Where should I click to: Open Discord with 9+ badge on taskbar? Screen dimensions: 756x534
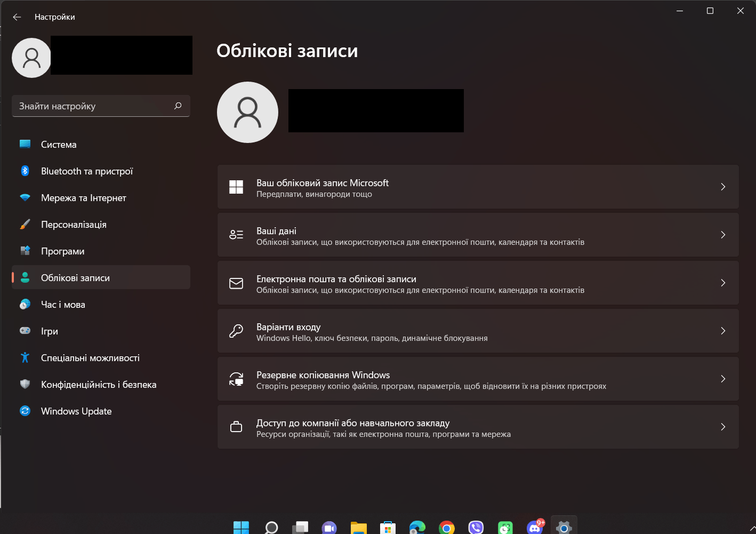tap(535, 527)
